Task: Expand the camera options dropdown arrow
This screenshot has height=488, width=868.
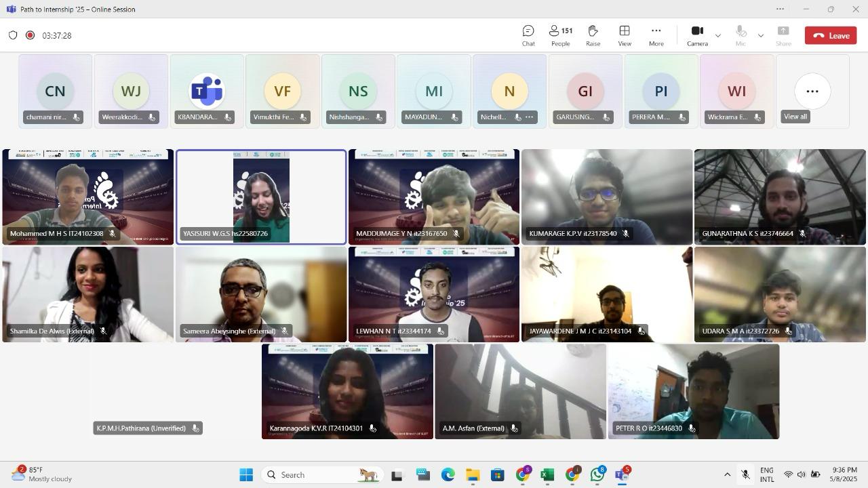Action: tap(718, 36)
